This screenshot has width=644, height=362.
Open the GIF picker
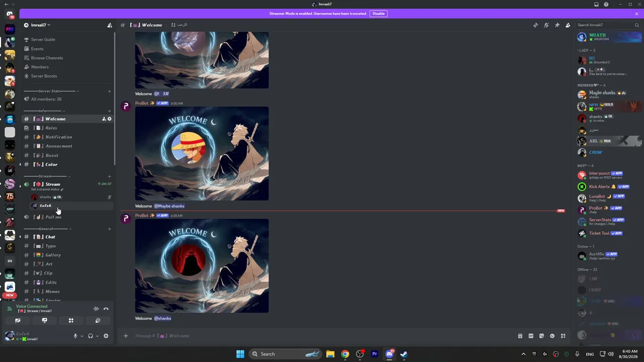[x=531, y=336]
